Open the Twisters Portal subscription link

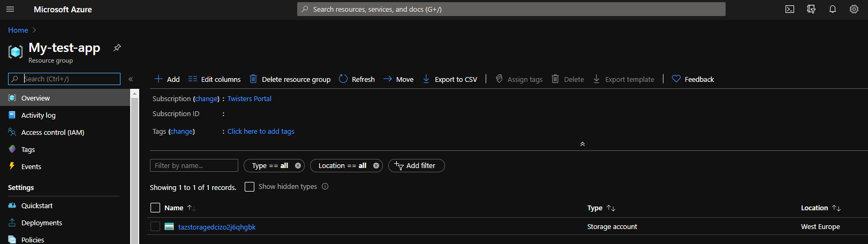[249, 99]
